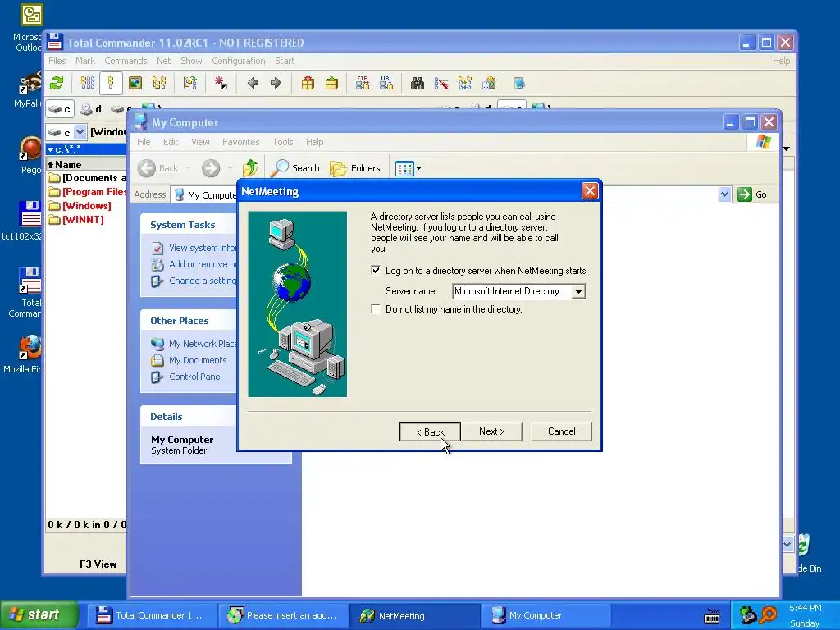The height and width of the screenshot is (630, 840).
Task: Check Do not list my name in directory
Action: [376, 309]
